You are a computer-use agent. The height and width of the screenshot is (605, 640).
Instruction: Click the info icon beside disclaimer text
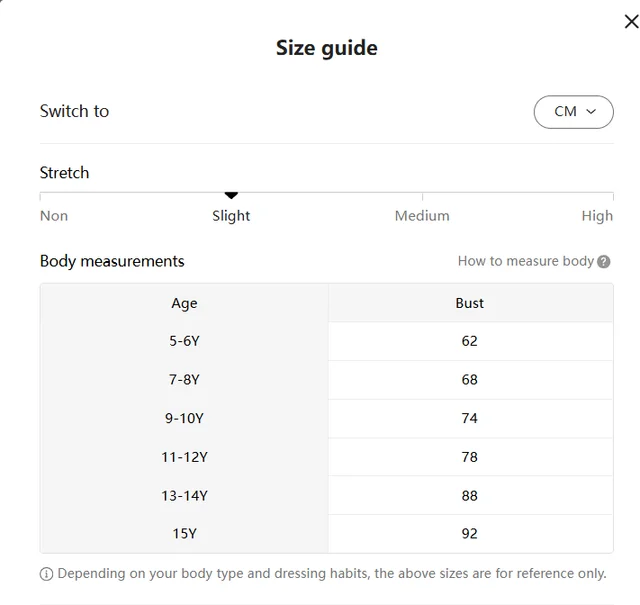46,574
